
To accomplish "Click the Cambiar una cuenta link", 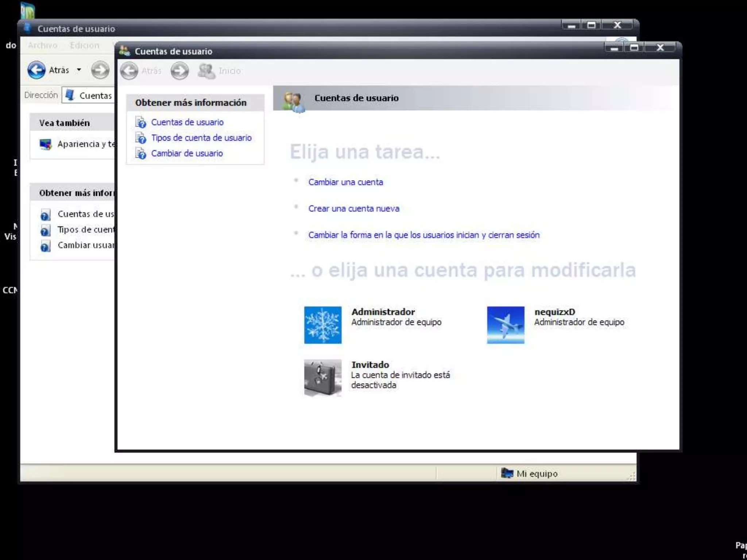I will [345, 182].
